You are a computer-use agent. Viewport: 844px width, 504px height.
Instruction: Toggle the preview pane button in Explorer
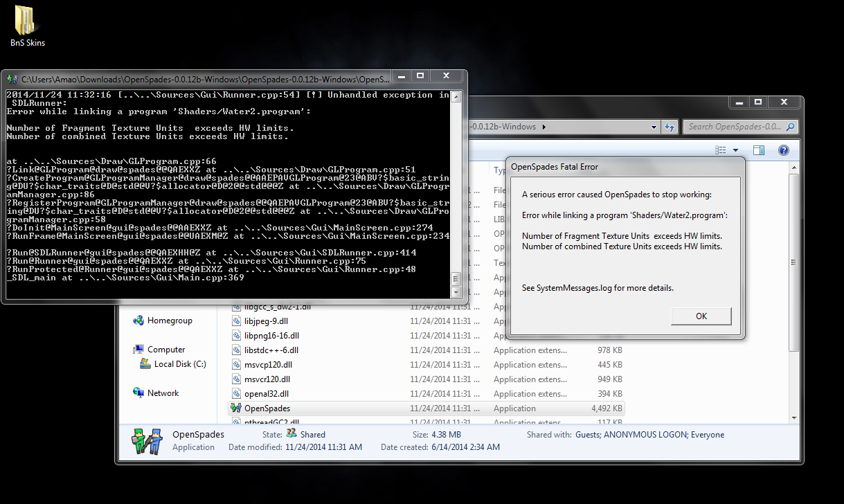pos(759,150)
